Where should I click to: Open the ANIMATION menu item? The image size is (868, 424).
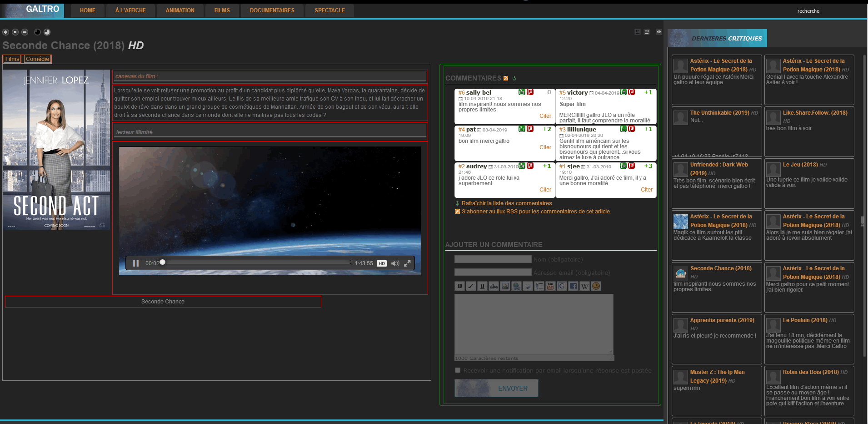point(180,10)
